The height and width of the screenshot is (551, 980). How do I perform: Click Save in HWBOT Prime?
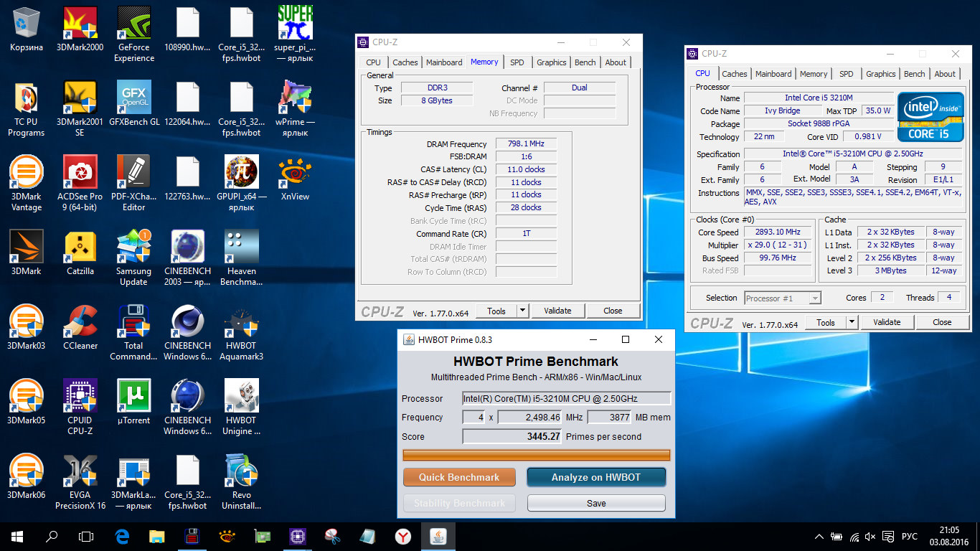tap(596, 503)
